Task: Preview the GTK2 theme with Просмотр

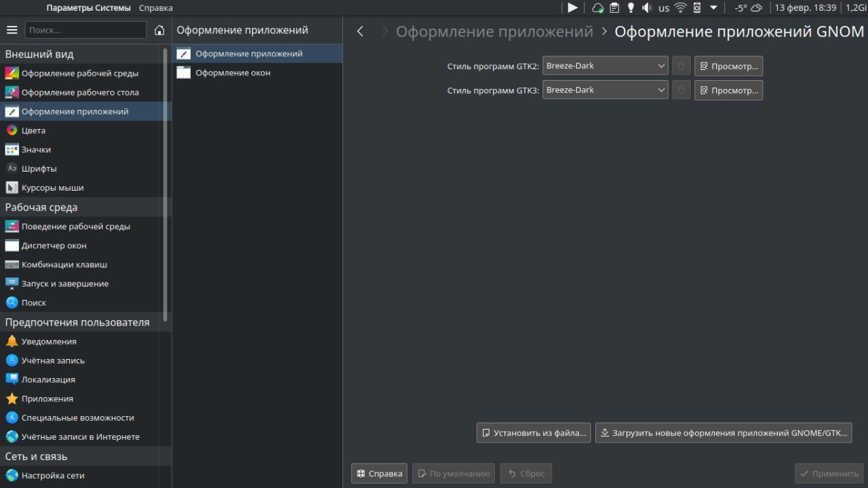Action: click(x=728, y=67)
